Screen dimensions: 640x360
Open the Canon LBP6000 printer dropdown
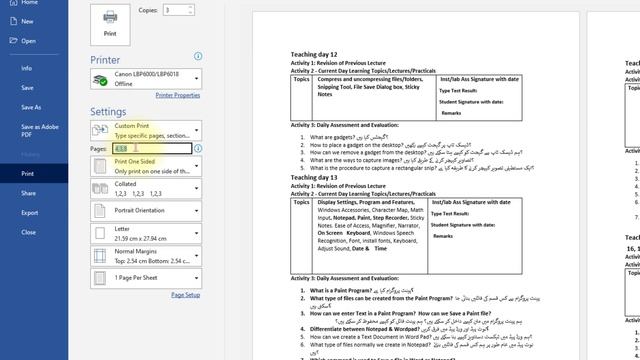[x=146, y=79]
